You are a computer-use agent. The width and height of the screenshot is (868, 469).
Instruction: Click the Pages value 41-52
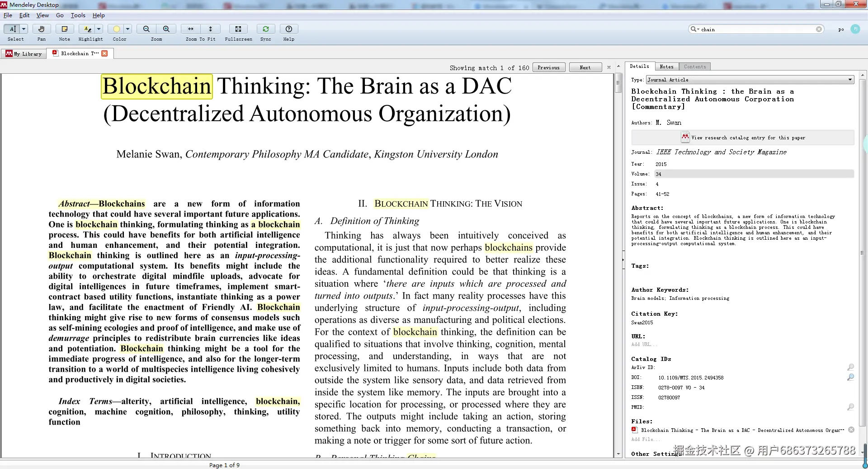click(x=662, y=194)
